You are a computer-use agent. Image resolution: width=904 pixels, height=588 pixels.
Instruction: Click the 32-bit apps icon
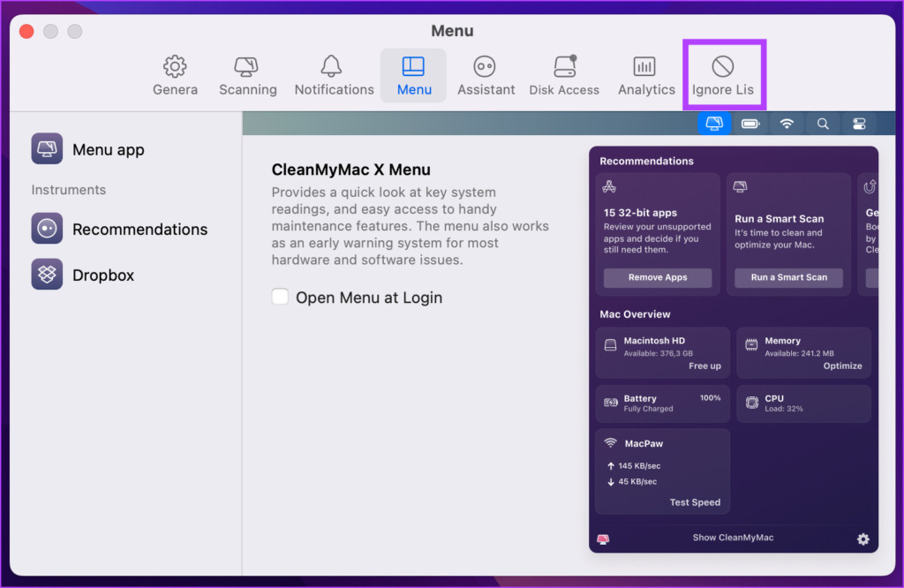(x=609, y=186)
